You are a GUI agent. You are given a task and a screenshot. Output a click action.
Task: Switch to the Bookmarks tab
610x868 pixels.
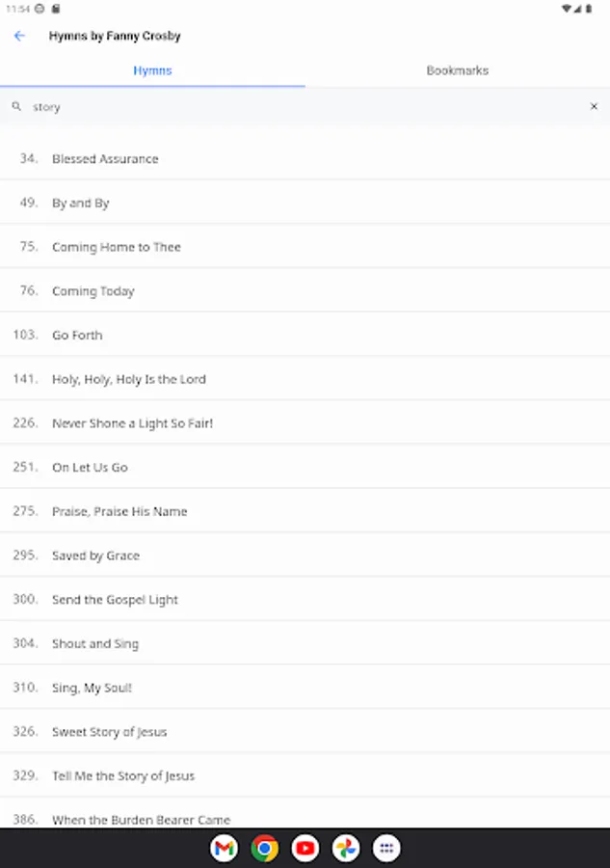coord(457,70)
